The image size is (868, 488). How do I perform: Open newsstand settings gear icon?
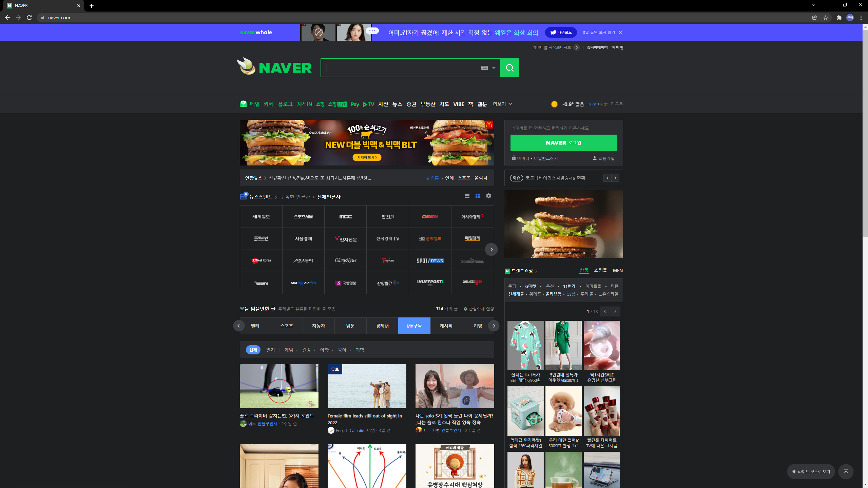[488, 196]
